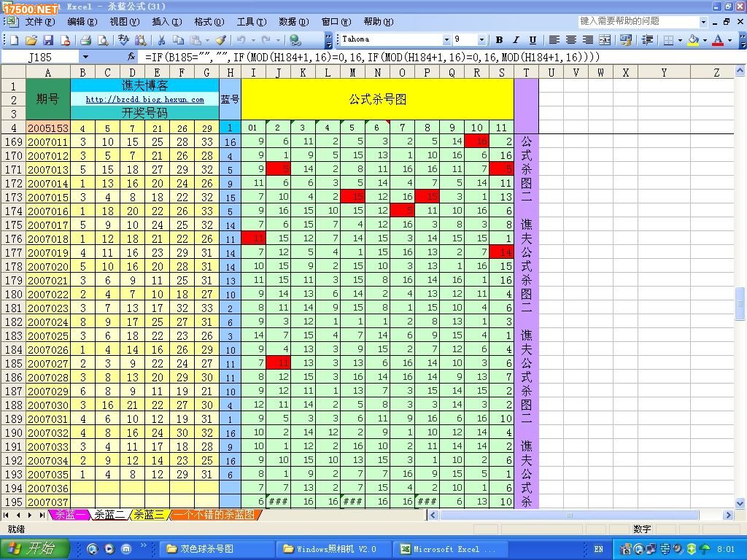Click the vertical scrollbar down arrow
747x560 pixels.
tap(740, 503)
